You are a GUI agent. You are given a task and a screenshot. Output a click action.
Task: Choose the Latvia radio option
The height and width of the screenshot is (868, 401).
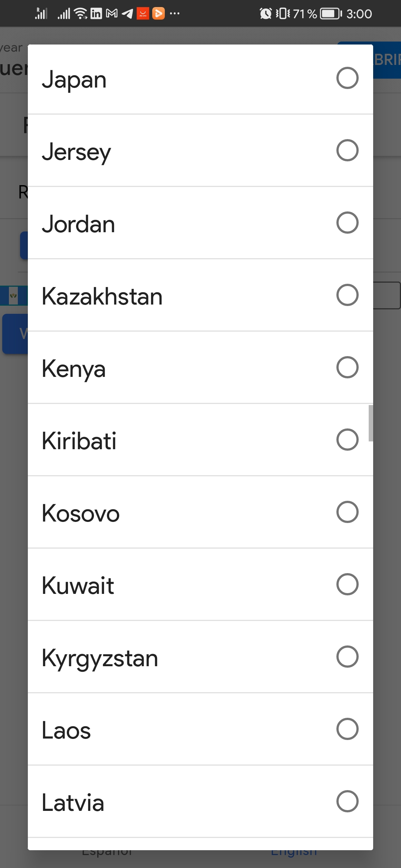click(x=347, y=801)
